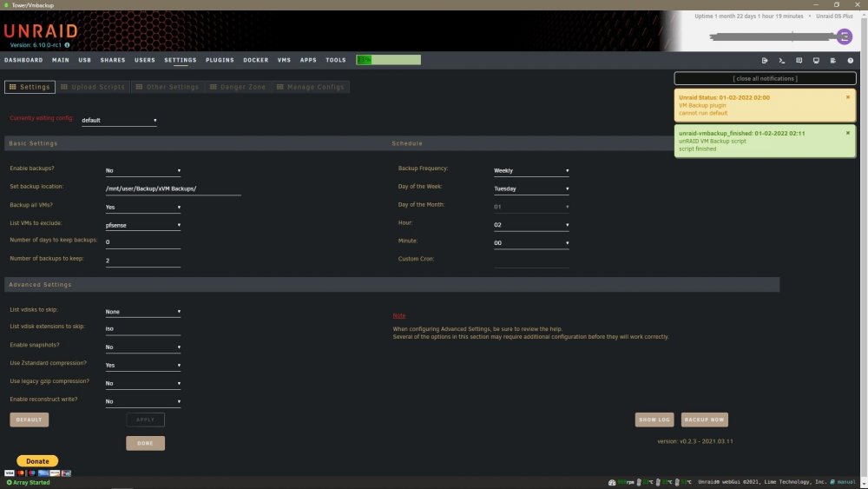Click the Set backup location field

(173, 188)
